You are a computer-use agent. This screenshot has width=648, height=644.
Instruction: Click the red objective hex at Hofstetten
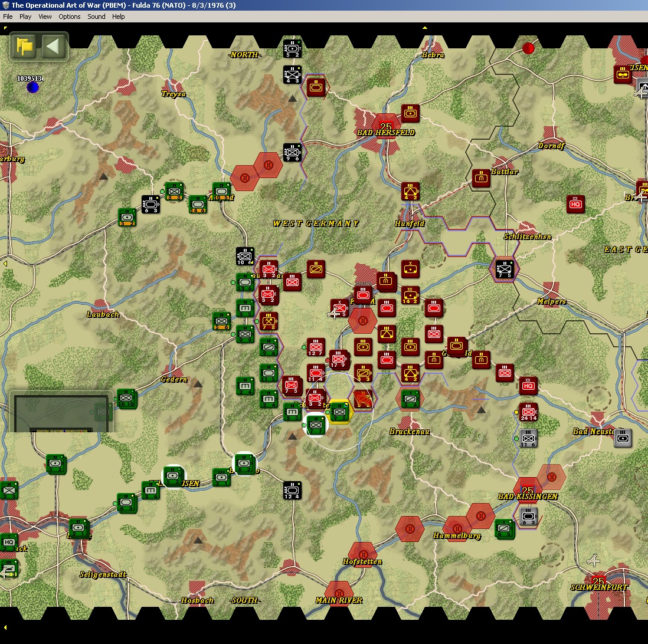(363, 554)
